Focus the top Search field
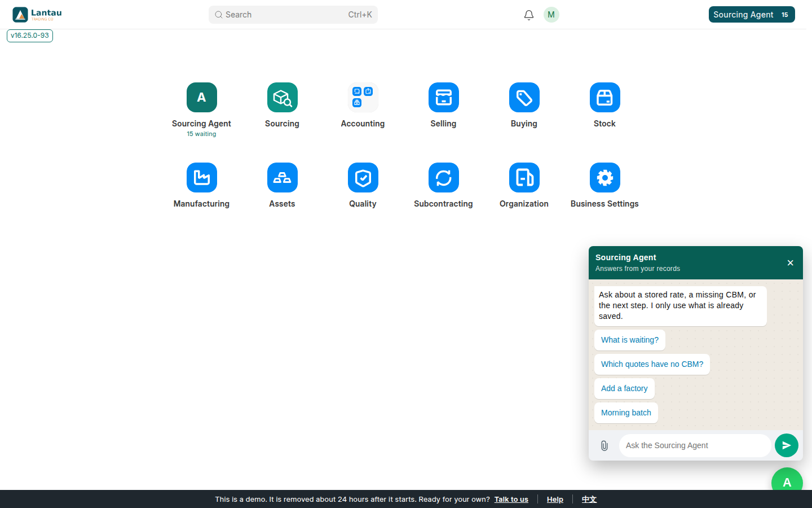Viewport: 812px width, 508px height. 293,15
